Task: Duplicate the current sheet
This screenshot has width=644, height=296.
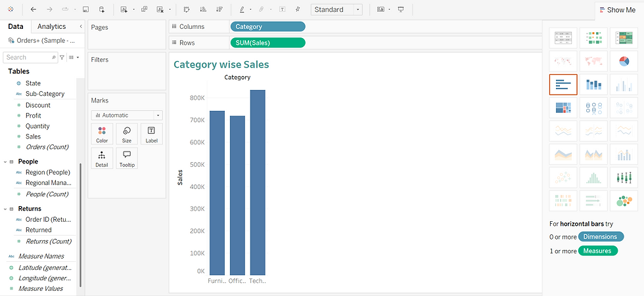Action: pyautogui.click(x=144, y=9)
